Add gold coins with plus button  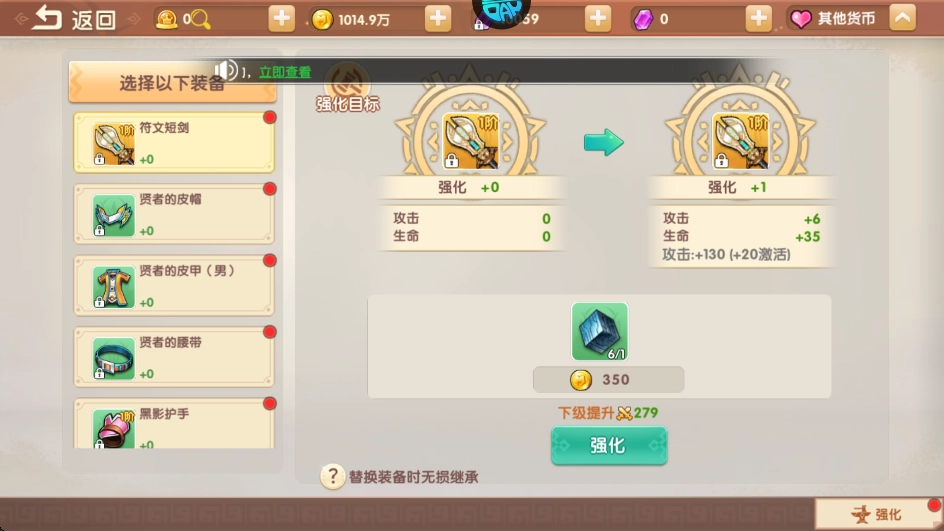438,19
